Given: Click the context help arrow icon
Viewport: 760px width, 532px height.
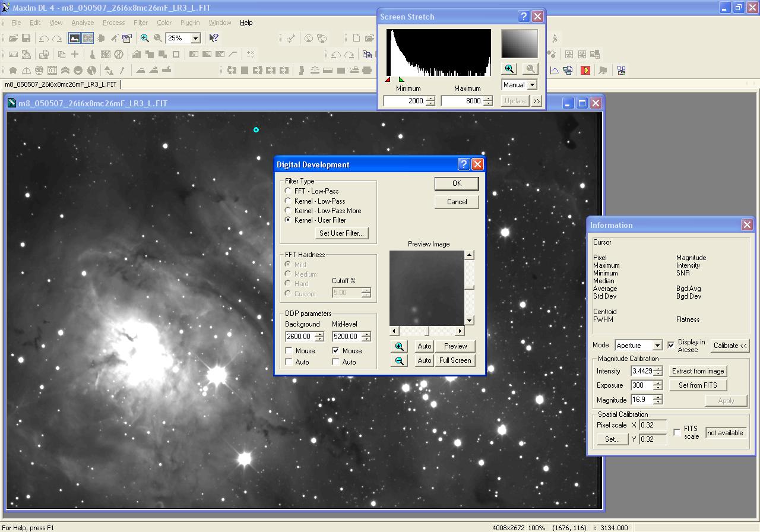Looking at the screenshot, I should [x=214, y=38].
